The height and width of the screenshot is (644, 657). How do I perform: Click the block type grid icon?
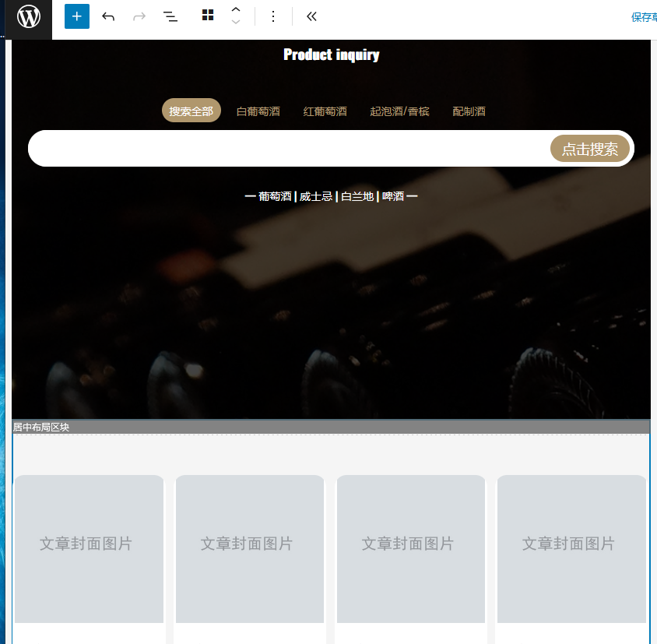pyautogui.click(x=208, y=16)
